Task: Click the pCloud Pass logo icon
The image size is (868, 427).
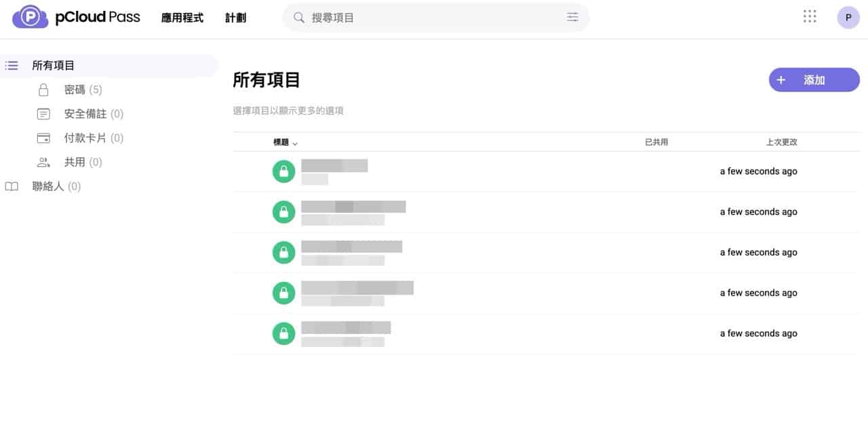Action: [31, 17]
